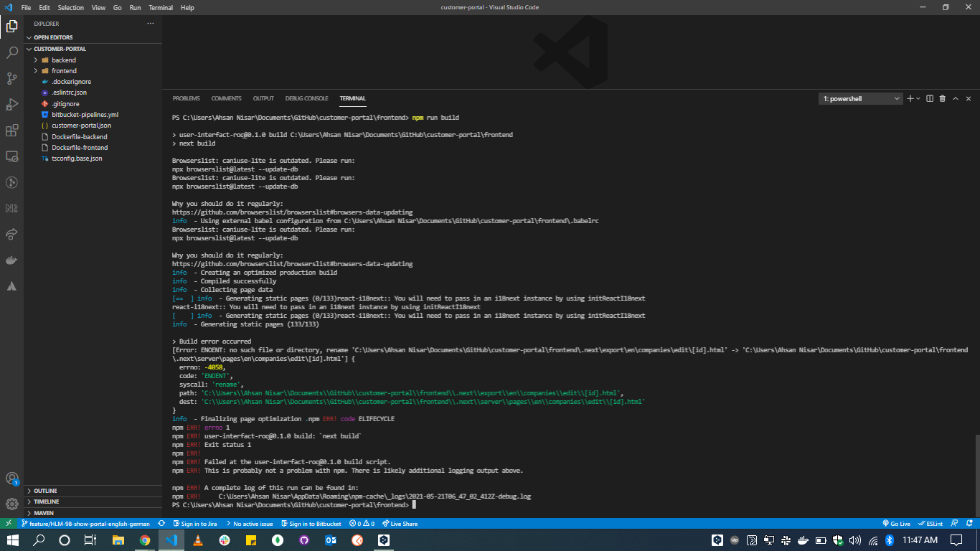Open VLC media player from the taskbar
The width and height of the screenshot is (980, 551).
coord(198,540)
